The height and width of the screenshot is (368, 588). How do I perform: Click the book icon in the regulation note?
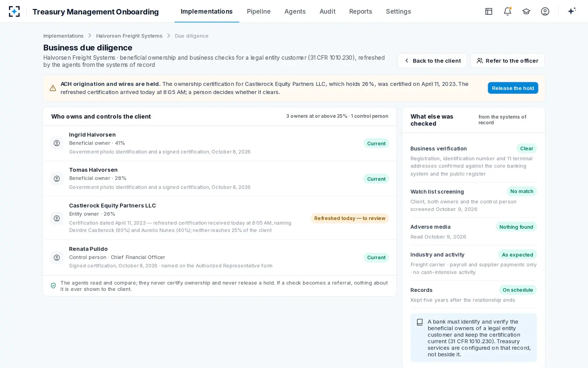coord(420,322)
